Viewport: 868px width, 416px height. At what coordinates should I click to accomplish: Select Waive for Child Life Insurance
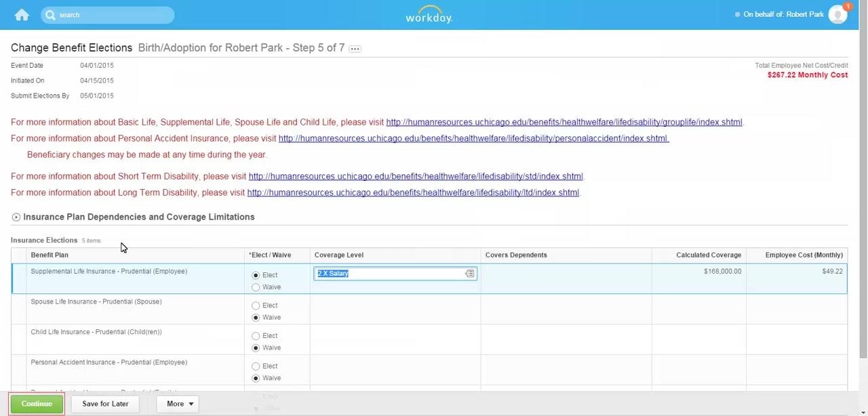256,348
